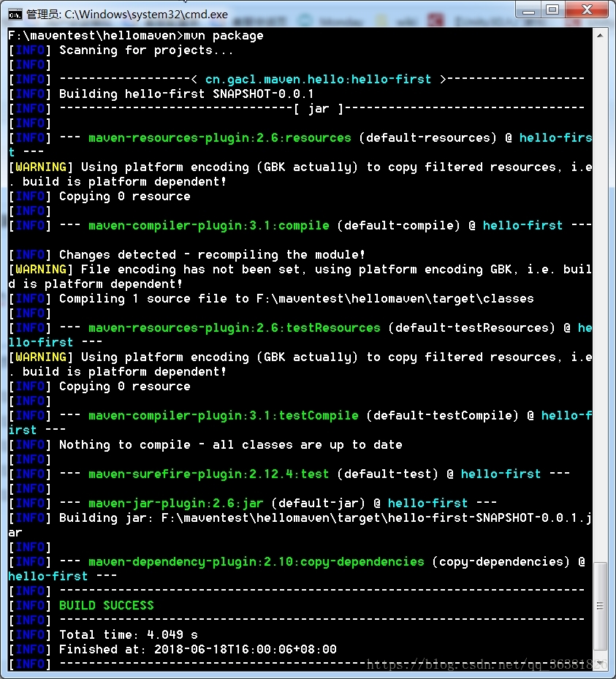Click 'maven-resources-plugin:2.6:resources' text
Image resolution: width=616 pixels, height=679 pixels.
pyautogui.click(x=220, y=137)
